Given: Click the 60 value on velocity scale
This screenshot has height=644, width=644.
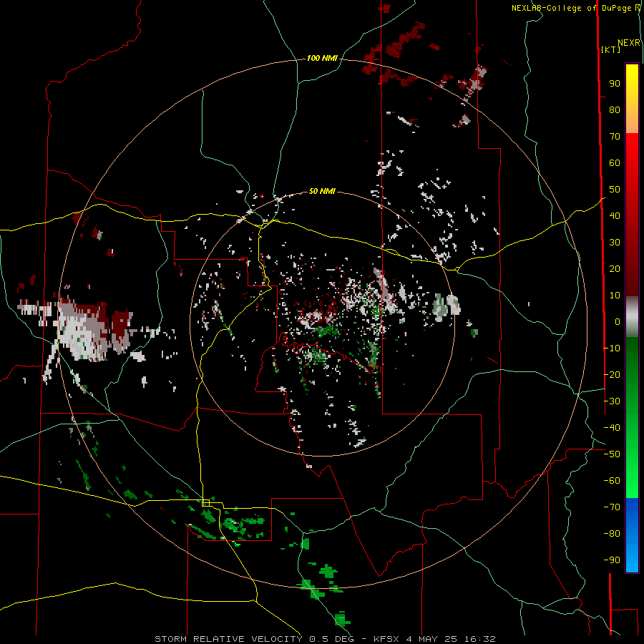Looking at the screenshot, I should point(615,163).
